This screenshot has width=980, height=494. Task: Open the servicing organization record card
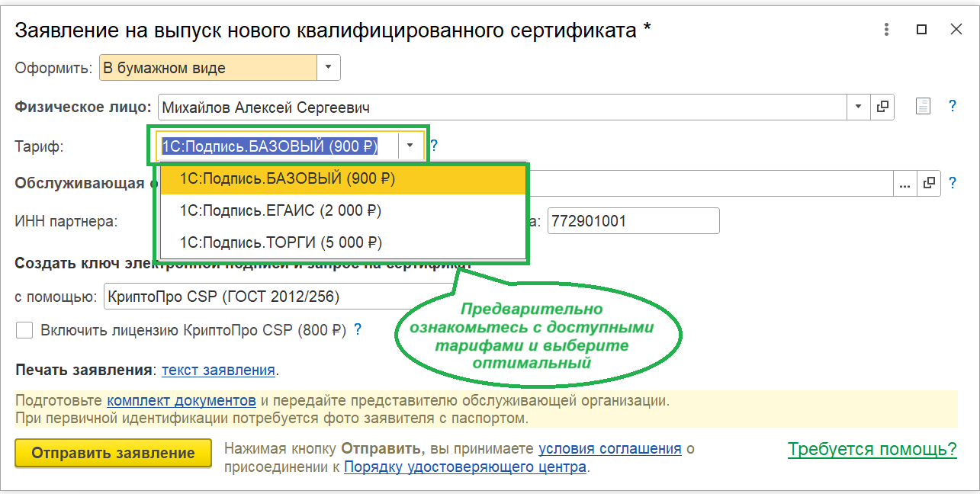(x=929, y=184)
